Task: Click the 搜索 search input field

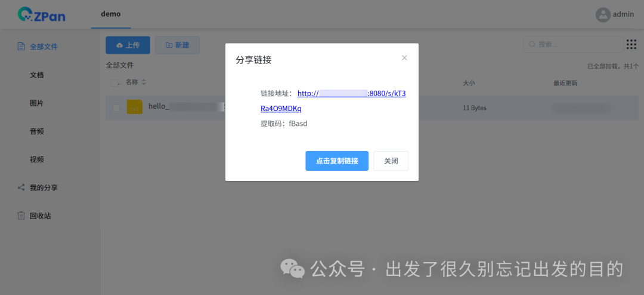Action: click(x=573, y=44)
